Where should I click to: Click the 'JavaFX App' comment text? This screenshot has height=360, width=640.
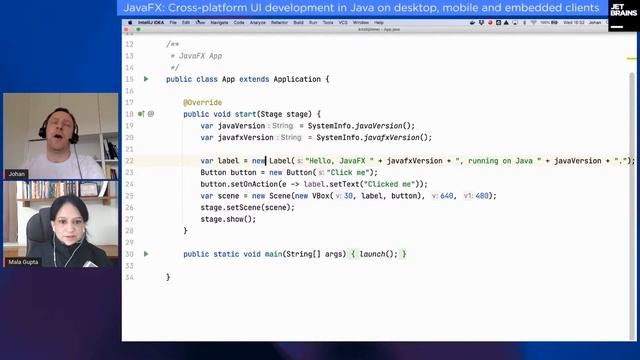pos(200,56)
